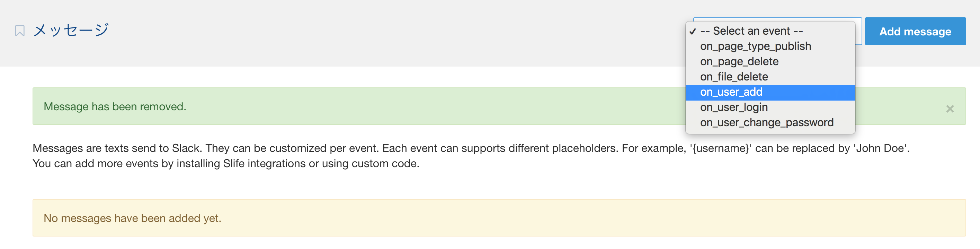Screen dimensions: 980x249
Task: Open the メッセージ page heading
Action: pos(71,30)
